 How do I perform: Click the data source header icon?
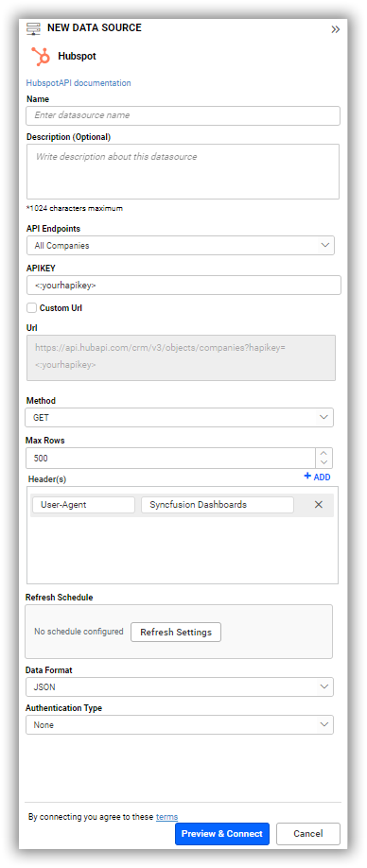pyautogui.click(x=33, y=28)
